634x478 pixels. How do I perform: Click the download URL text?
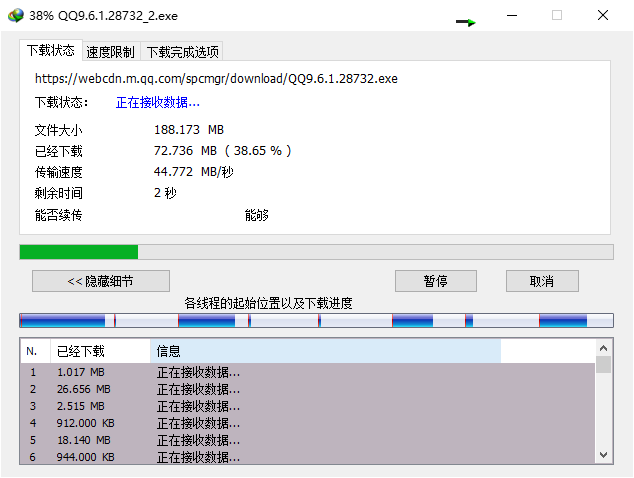pos(216,78)
